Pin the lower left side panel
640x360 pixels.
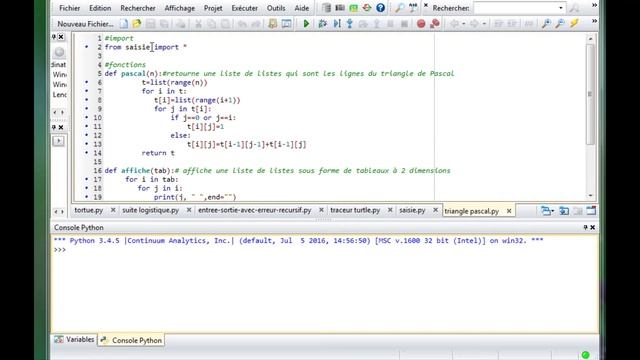pos(54,127)
